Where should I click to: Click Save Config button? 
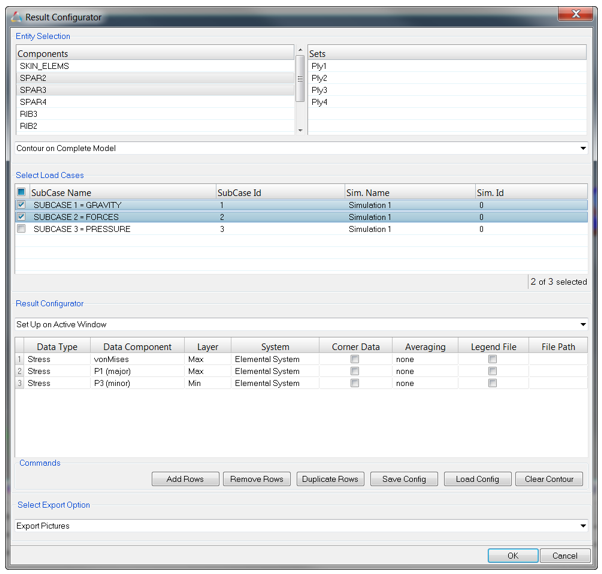point(404,479)
